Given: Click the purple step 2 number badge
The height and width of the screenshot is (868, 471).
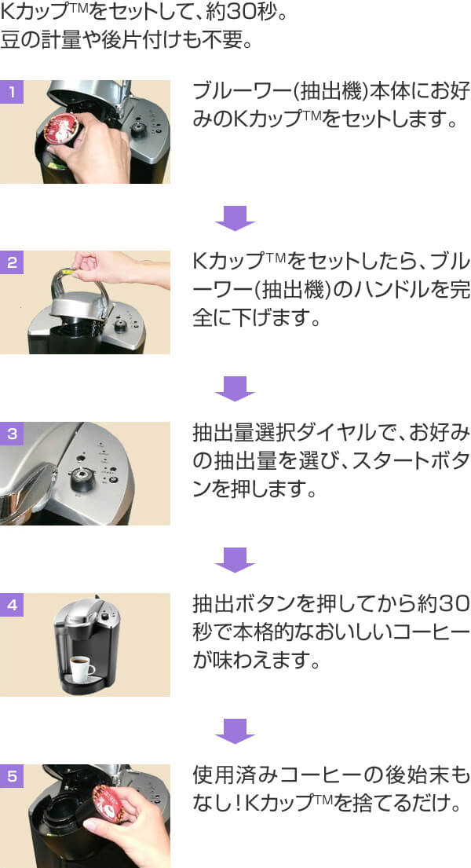Looking at the screenshot, I should tap(12, 263).
